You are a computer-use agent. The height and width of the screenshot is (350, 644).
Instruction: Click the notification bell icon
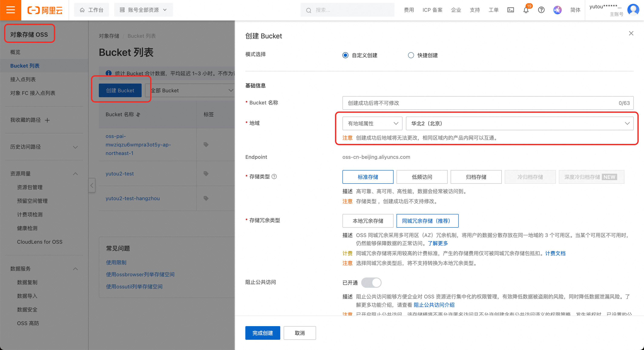(x=526, y=10)
